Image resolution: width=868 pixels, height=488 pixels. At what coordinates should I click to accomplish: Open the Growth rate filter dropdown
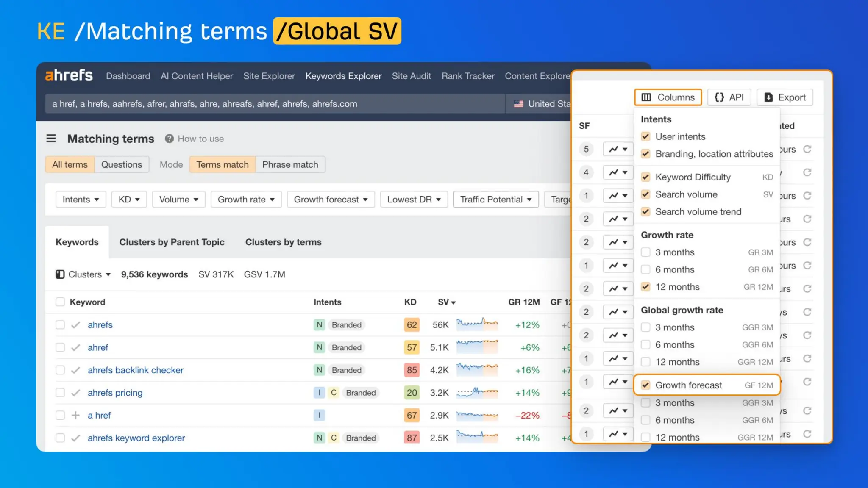pyautogui.click(x=246, y=200)
